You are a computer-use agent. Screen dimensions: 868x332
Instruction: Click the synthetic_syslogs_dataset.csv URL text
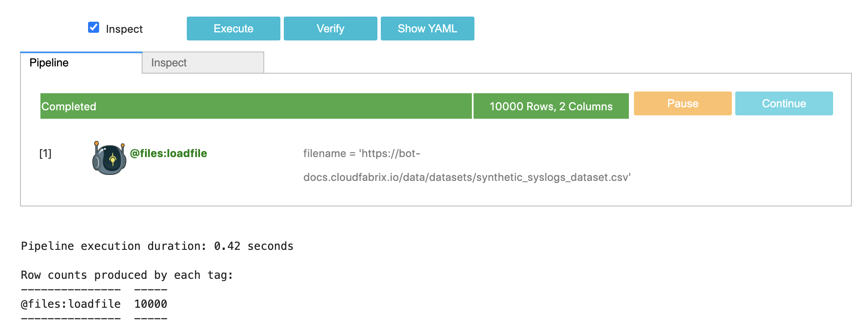467,177
